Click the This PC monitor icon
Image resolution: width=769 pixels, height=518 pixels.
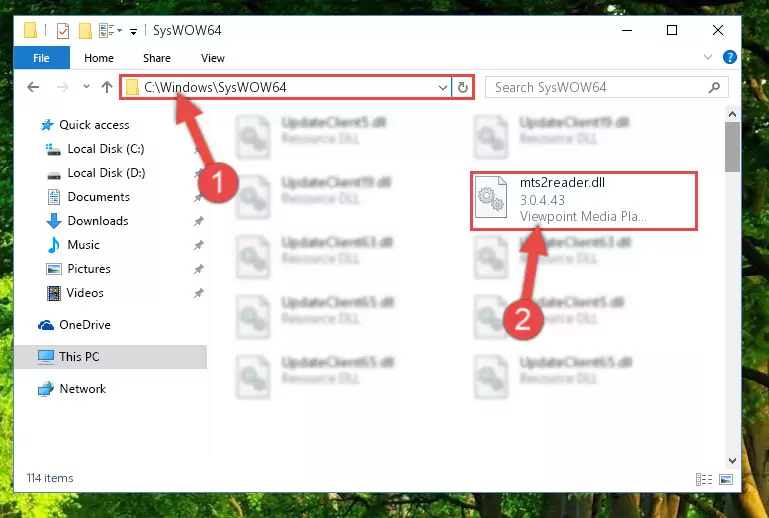46,357
